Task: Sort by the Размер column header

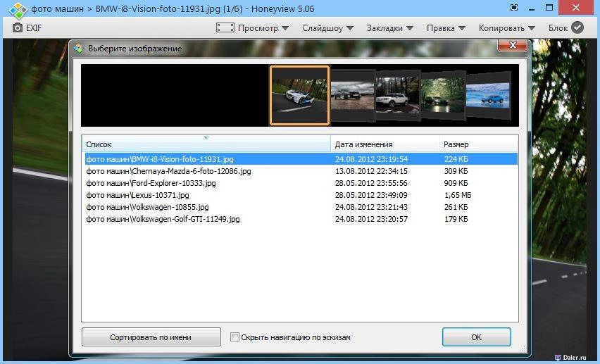Action: (x=478, y=144)
